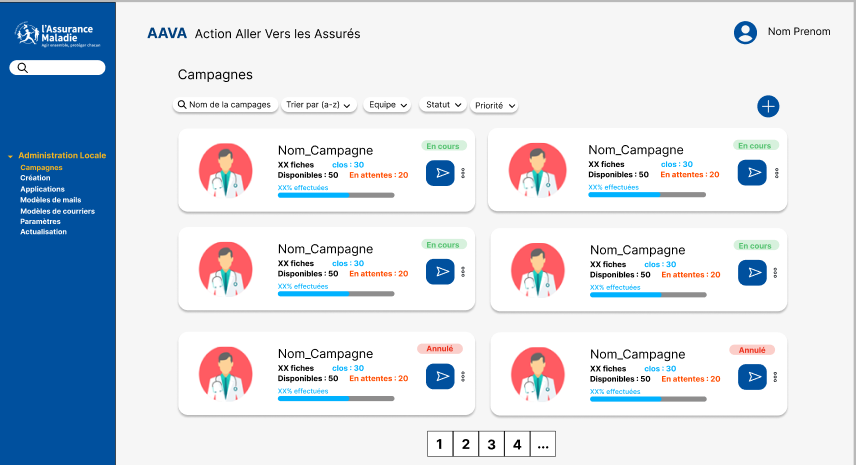The height and width of the screenshot is (465, 856).
Task: Open the Statut filter dropdown
Action: (444, 105)
